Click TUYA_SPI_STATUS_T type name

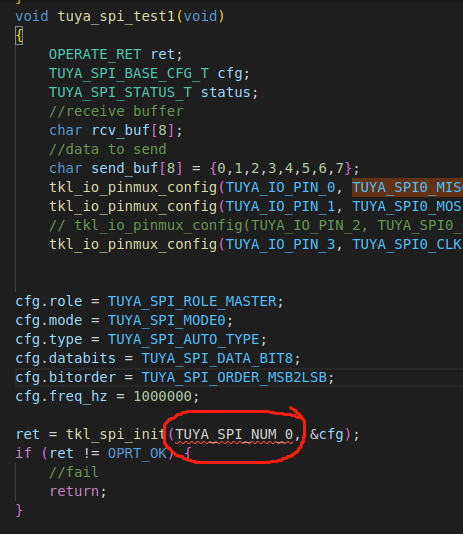click(121, 93)
